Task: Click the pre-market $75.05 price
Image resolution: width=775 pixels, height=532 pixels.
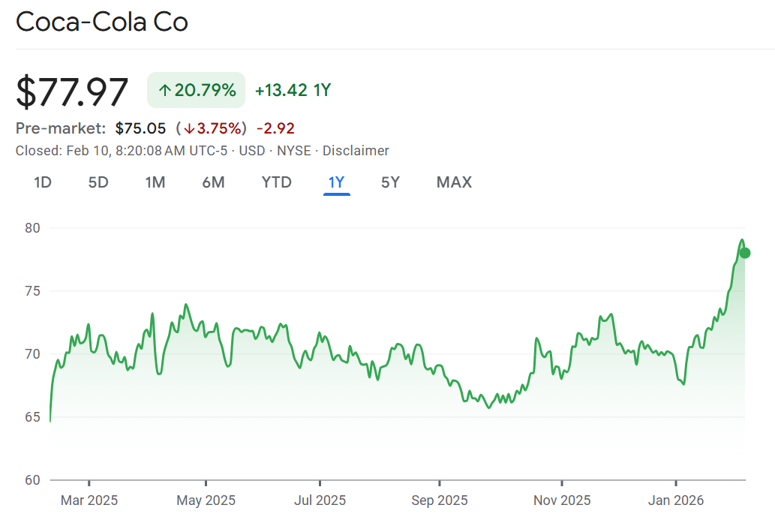Action: coord(140,128)
